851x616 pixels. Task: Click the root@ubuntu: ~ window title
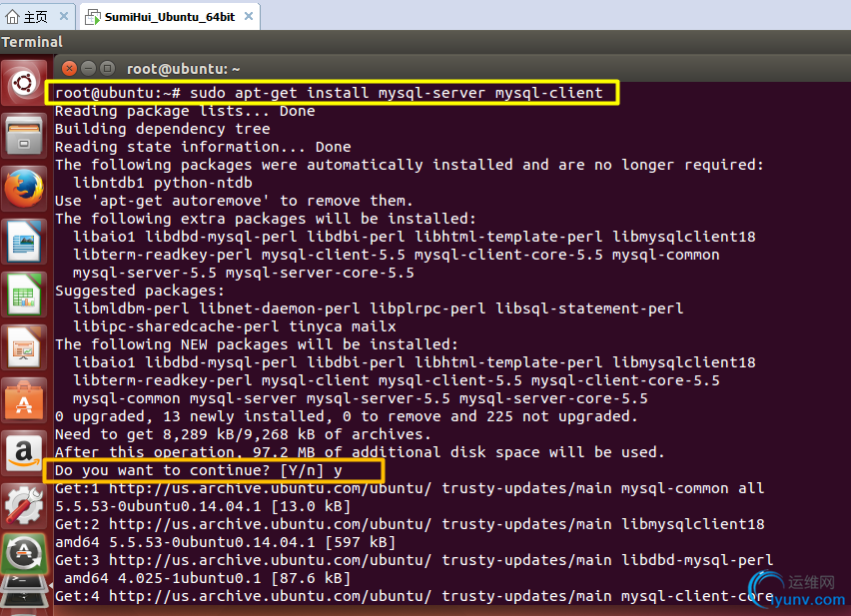(x=183, y=69)
